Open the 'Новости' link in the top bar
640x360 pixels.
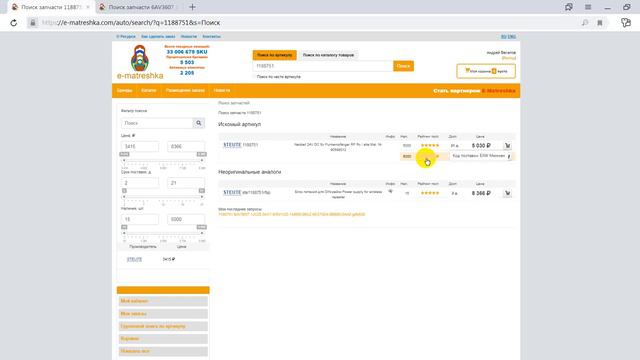click(x=189, y=37)
